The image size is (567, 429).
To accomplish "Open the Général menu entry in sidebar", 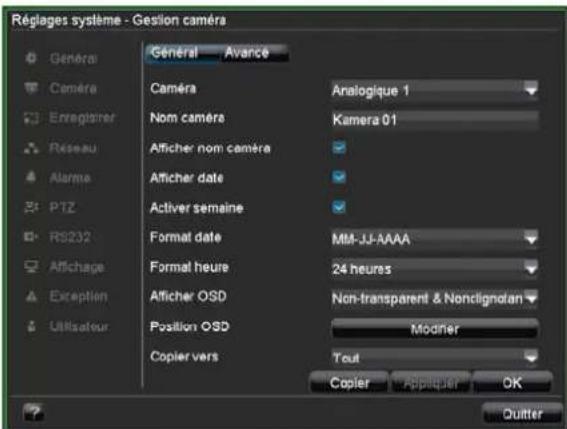I will tap(74, 58).
